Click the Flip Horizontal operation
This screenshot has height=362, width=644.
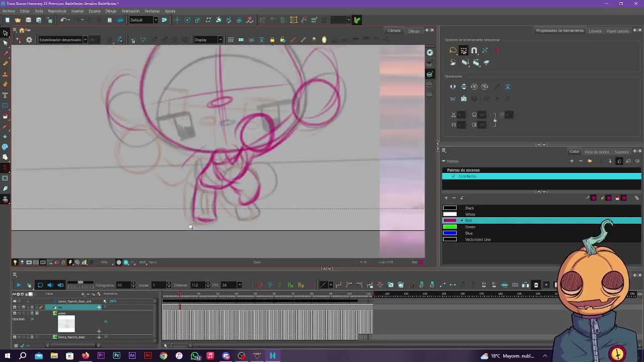click(x=453, y=87)
